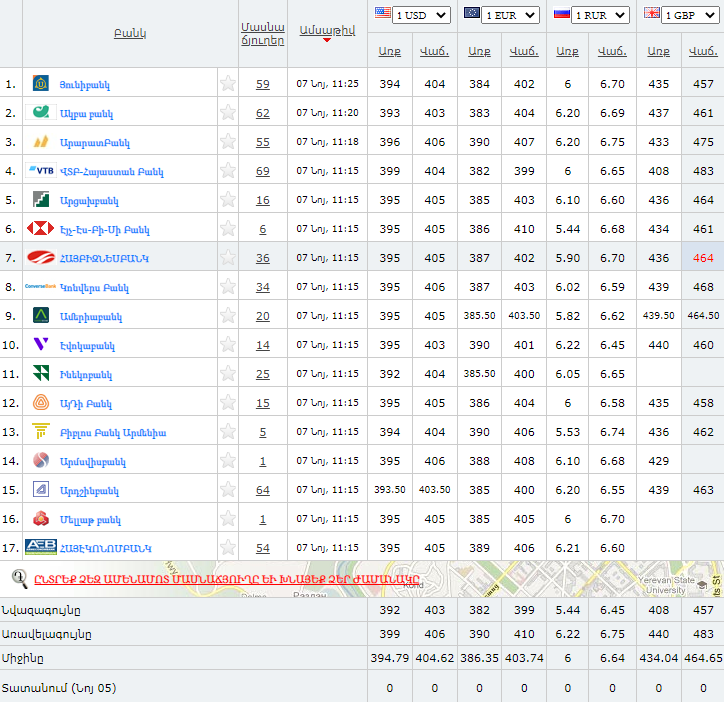The height and width of the screenshot is (702, 724).
Task: Open the 1 USD currency dropdown
Action: 422,15
